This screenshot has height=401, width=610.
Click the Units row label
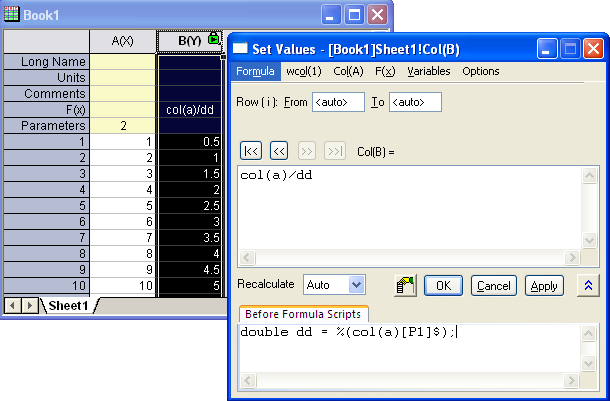click(x=46, y=78)
